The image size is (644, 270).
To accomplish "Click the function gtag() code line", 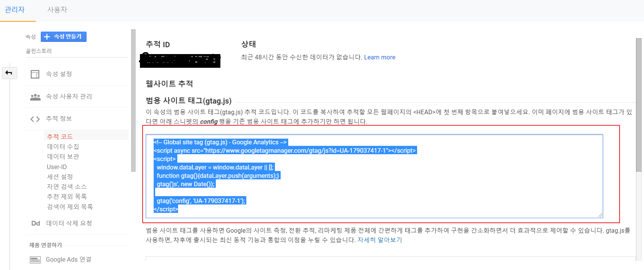I will (x=218, y=176).
